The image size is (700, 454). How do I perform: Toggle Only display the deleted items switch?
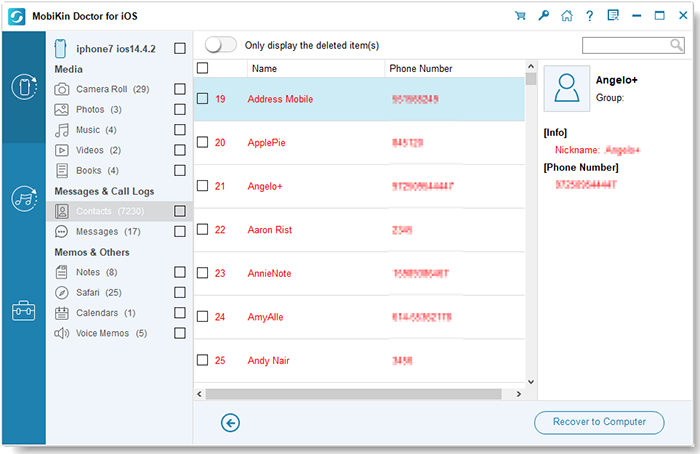221,45
